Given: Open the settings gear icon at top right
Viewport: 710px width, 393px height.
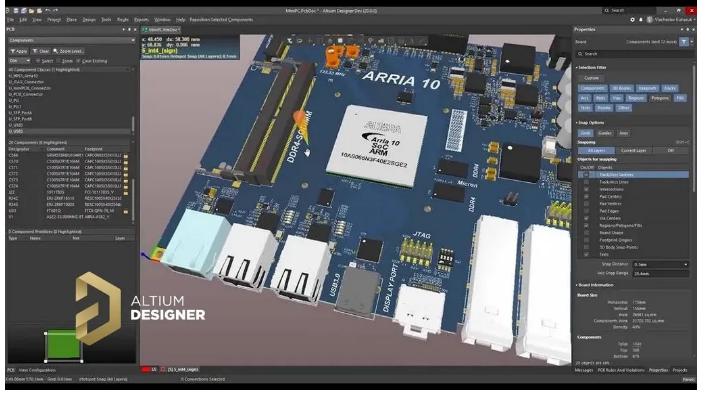Looking at the screenshot, I should [633, 20].
